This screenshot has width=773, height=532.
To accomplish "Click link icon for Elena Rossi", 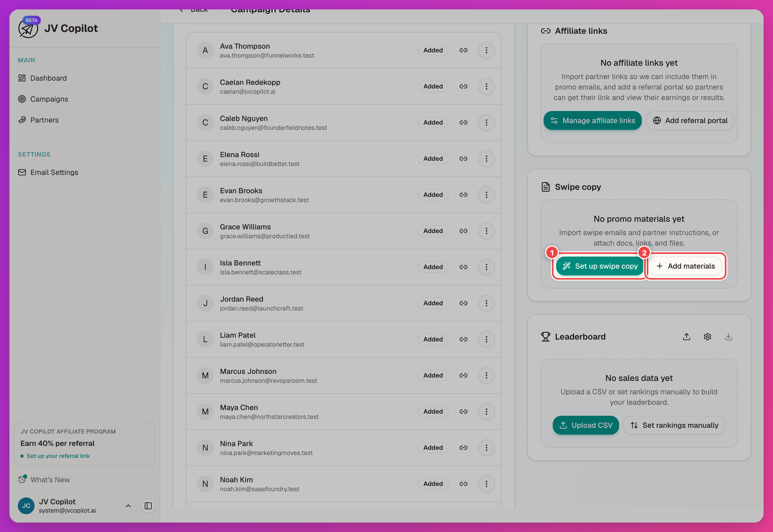I will [463, 159].
